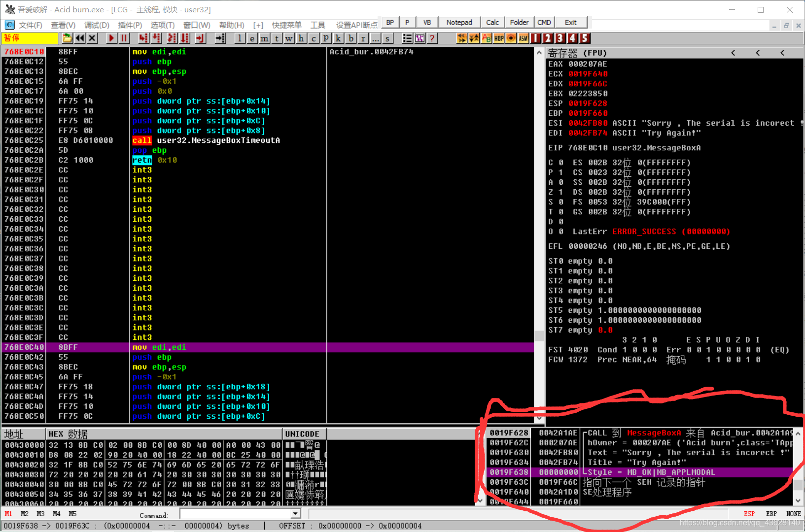The width and height of the screenshot is (805, 532).
Task: Click the stack pane scroll-up arrow
Action: 798,433
